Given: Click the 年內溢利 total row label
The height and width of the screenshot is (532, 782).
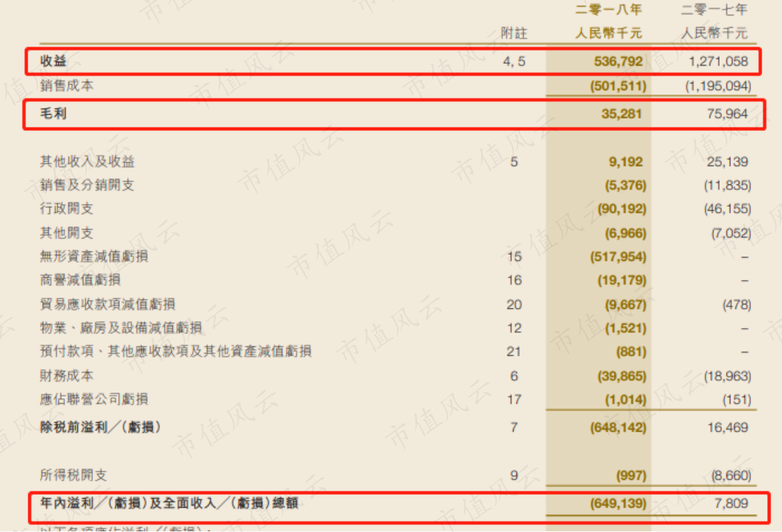Looking at the screenshot, I should click(169, 503).
